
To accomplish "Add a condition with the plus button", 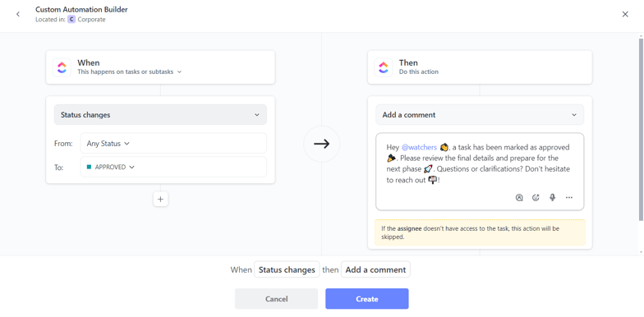I will (161, 199).
